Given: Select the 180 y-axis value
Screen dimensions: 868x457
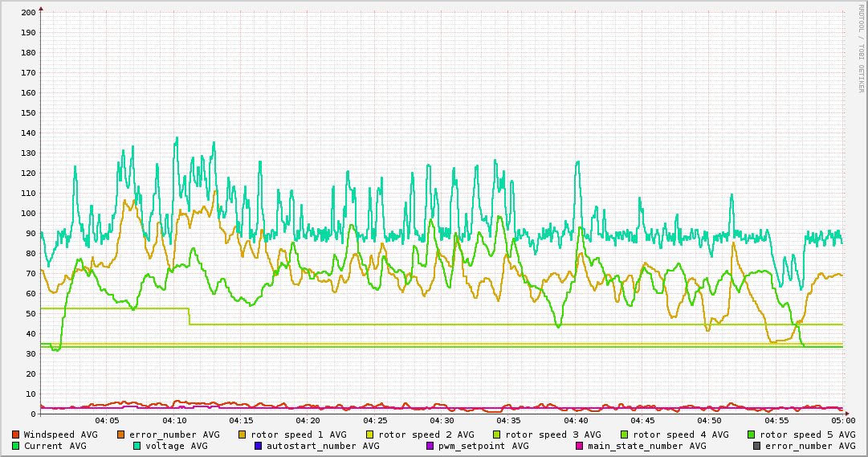Looking at the screenshot, I should [28, 53].
